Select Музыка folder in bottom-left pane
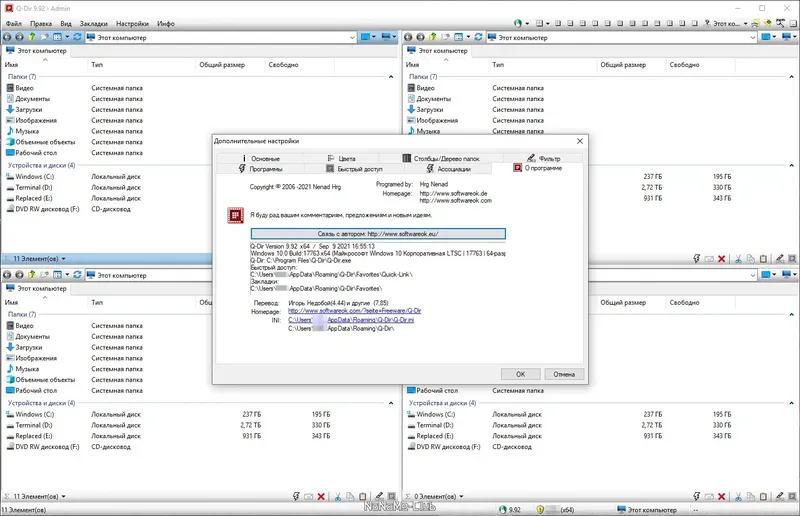Screen dimensions: 800x516 tap(22, 369)
